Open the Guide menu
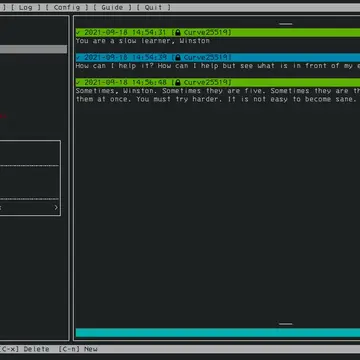360x360 pixels. click(112, 7)
